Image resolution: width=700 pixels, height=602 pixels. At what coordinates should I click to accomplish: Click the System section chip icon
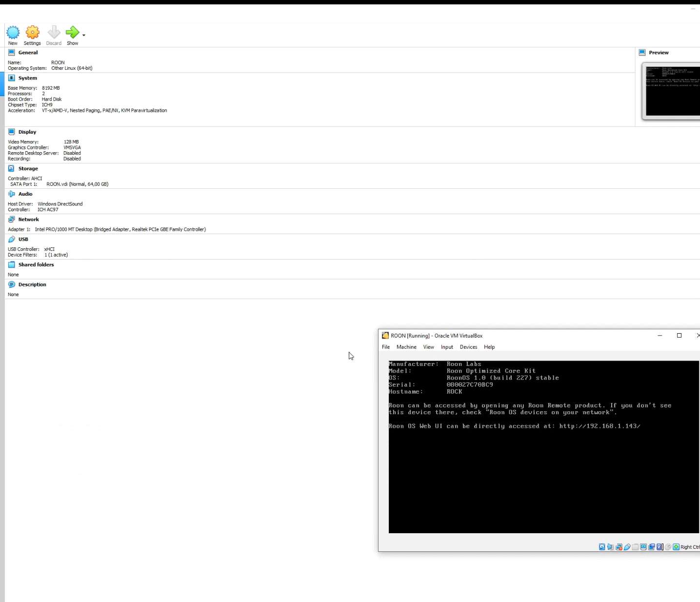[12, 78]
